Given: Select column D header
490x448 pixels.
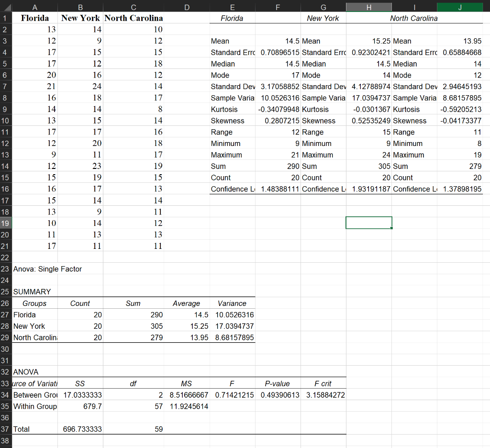Looking at the screenshot, I should pos(187,7).
